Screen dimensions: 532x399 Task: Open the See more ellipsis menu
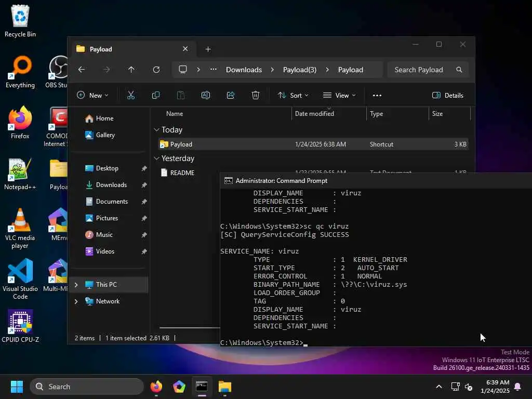pyautogui.click(x=377, y=96)
